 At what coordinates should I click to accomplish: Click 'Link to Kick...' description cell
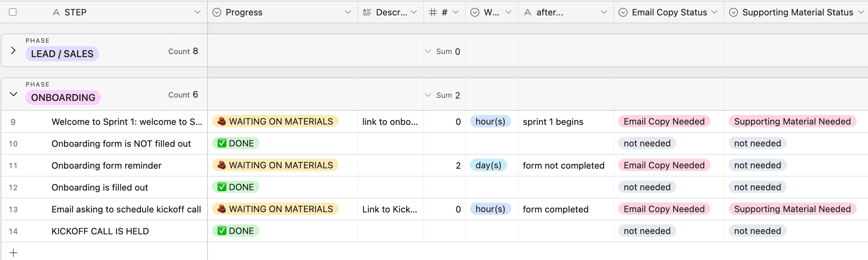390,209
